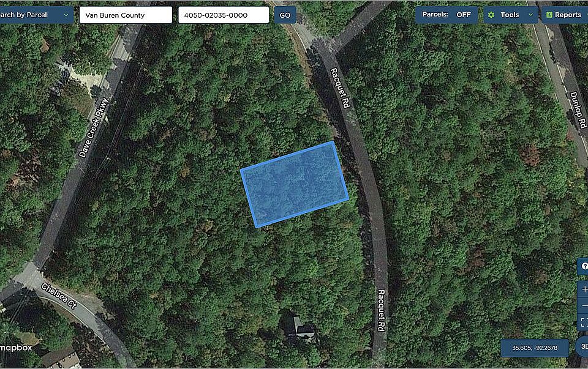The image size is (588, 369).
Task: Click the Van Buren County field
Action: click(126, 15)
